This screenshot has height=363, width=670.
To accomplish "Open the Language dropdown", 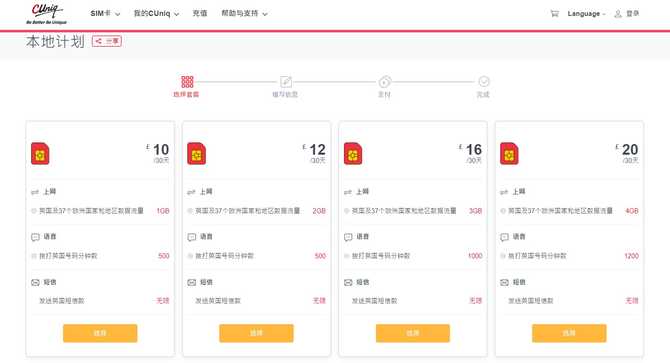I will 586,14.
